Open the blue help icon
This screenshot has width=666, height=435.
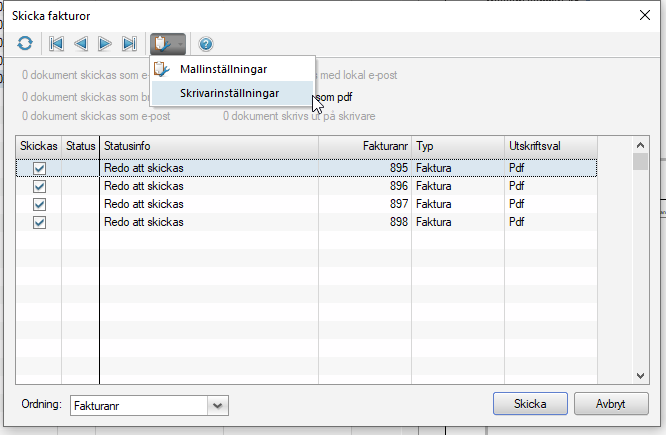206,44
